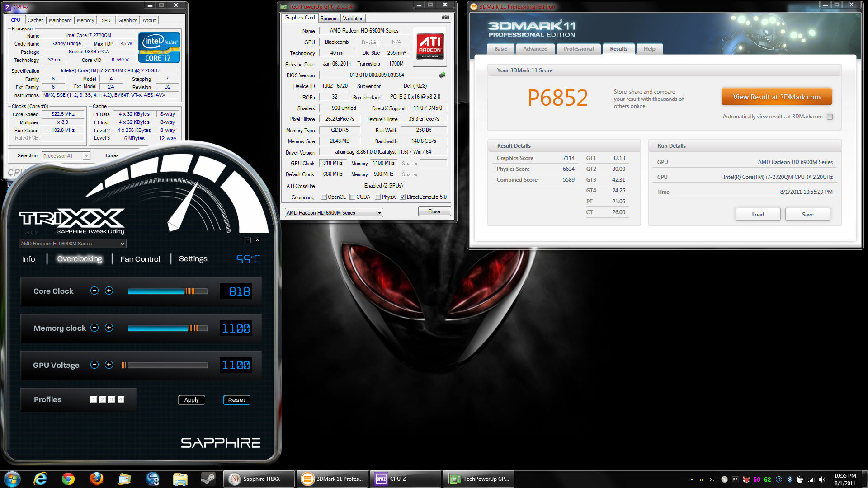This screenshot has width=868, height=488.
Task: Close the TRIXX utility panel
Action: pyautogui.click(x=257, y=240)
